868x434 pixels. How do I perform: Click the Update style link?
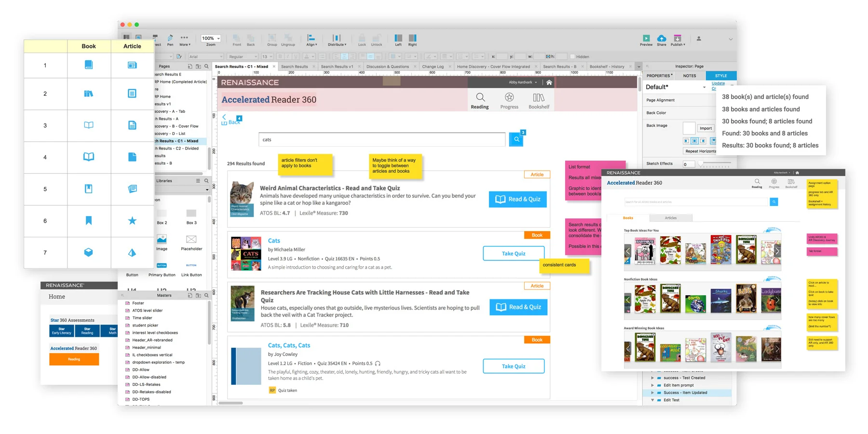pos(718,83)
